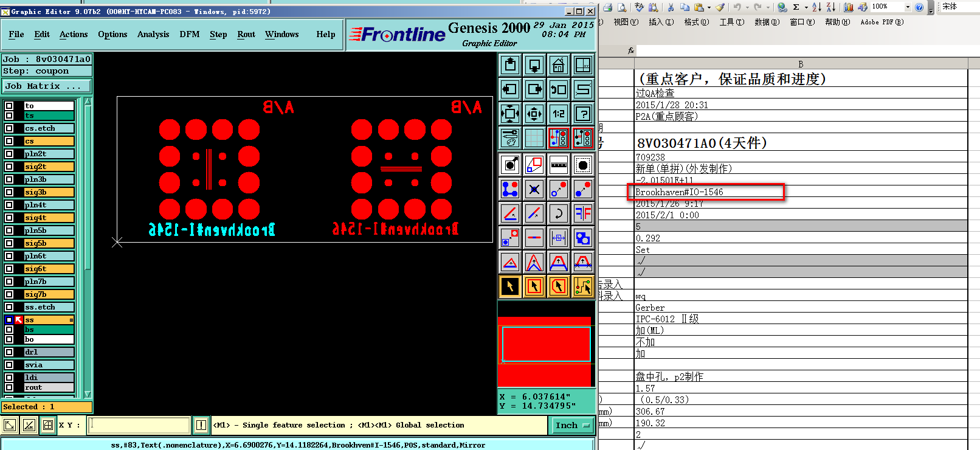Click the question mark help icon in Genesis panel

[583, 114]
